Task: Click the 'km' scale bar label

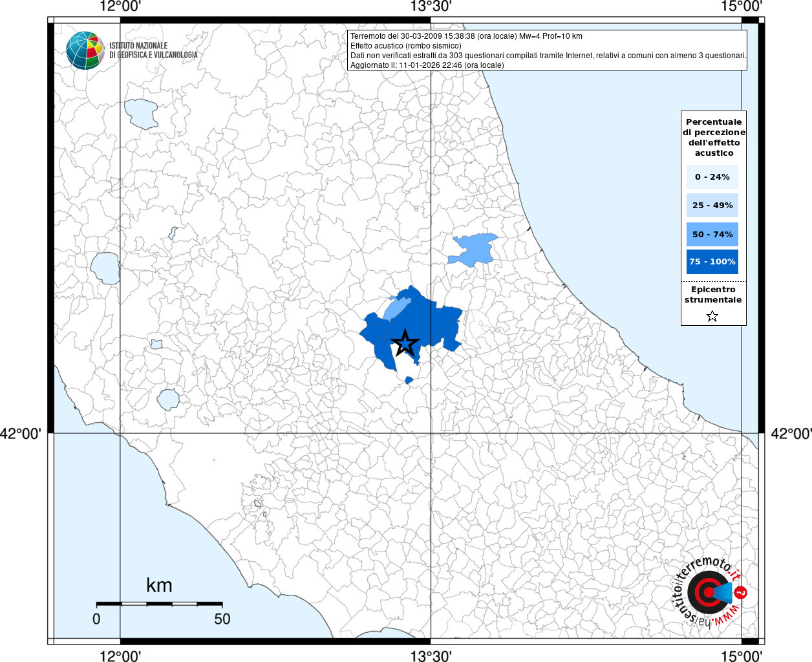Action: (x=159, y=585)
